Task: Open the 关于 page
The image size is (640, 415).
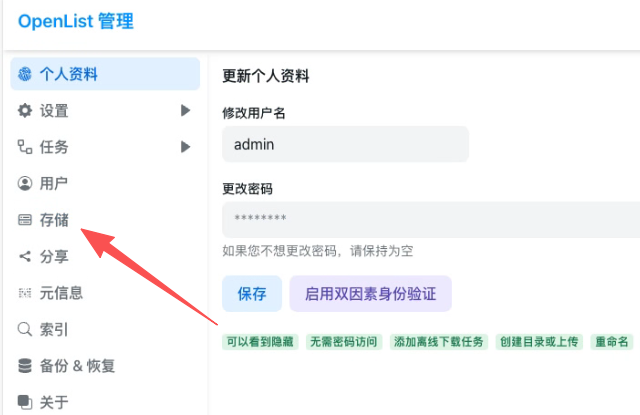Action: click(x=105, y=402)
